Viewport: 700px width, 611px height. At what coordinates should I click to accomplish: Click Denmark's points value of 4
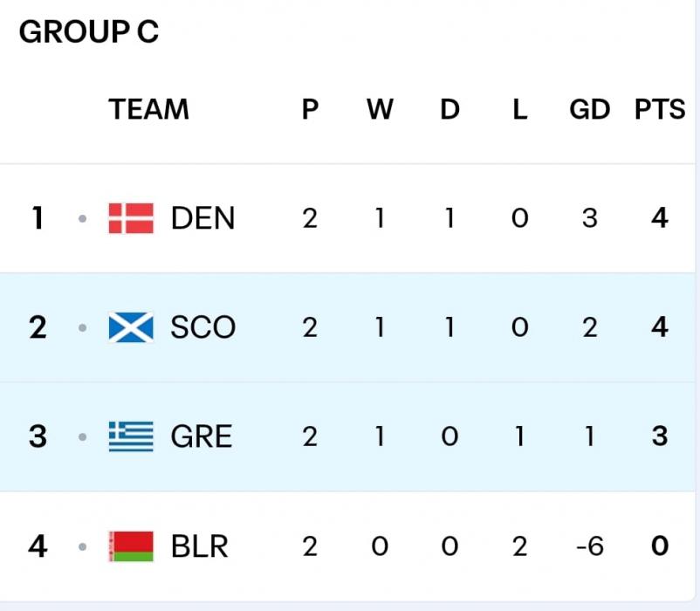pos(660,218)
